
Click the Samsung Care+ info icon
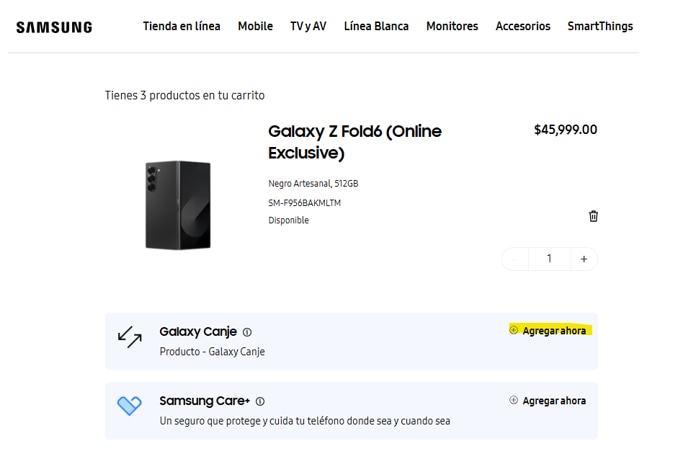click(260, 402)
